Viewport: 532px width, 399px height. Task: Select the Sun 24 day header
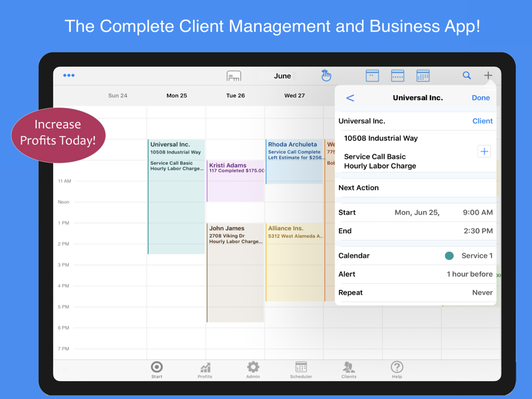pos(118,96)
